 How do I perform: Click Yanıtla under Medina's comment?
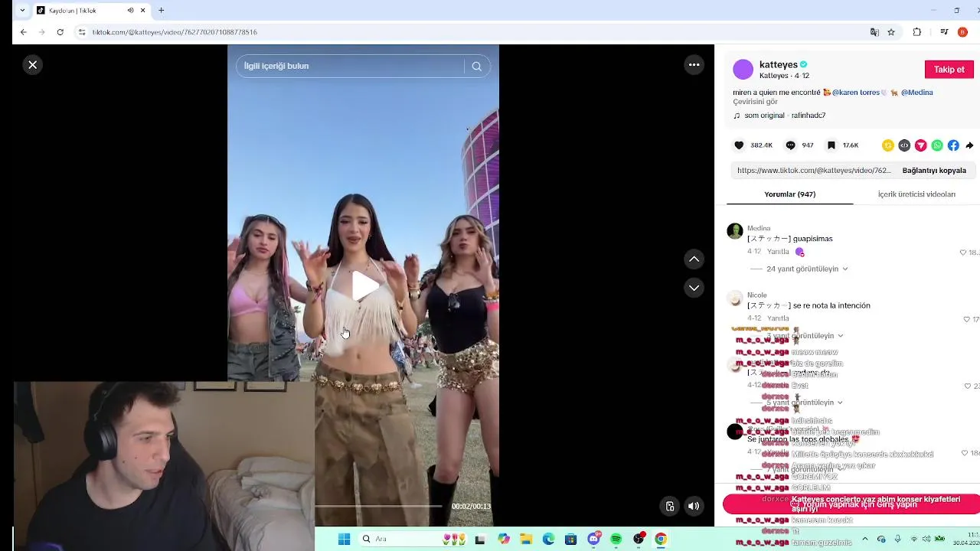[778, 252]
